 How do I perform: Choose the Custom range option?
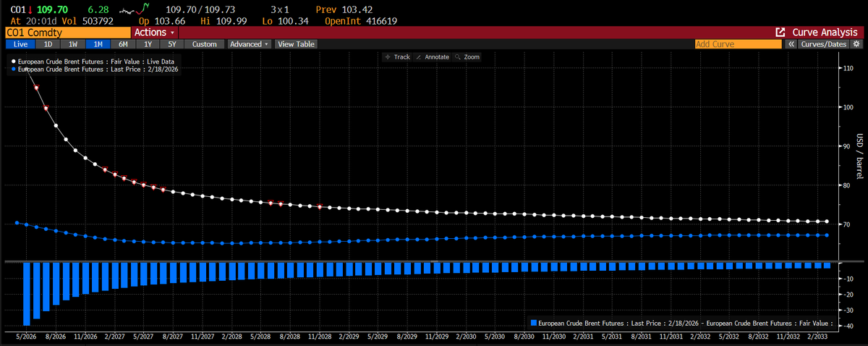pyautogui.click(x=205, y=44)
